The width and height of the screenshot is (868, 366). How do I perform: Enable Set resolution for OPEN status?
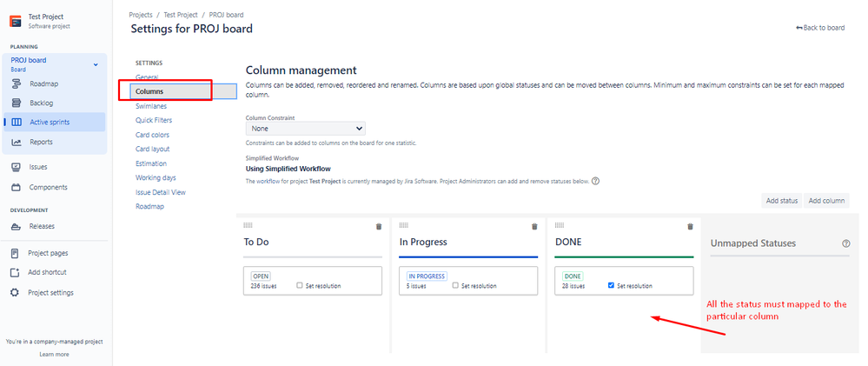(300, 286)
